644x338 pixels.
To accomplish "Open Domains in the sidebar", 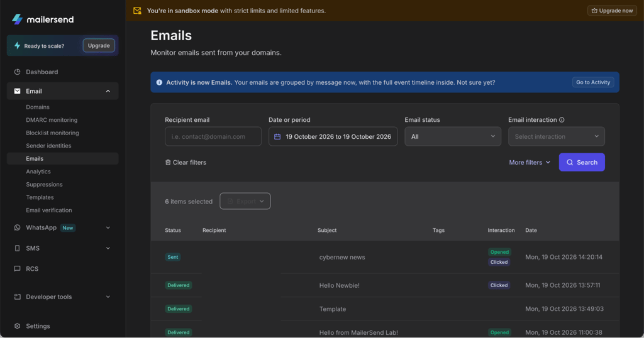I will pos(38,107).
